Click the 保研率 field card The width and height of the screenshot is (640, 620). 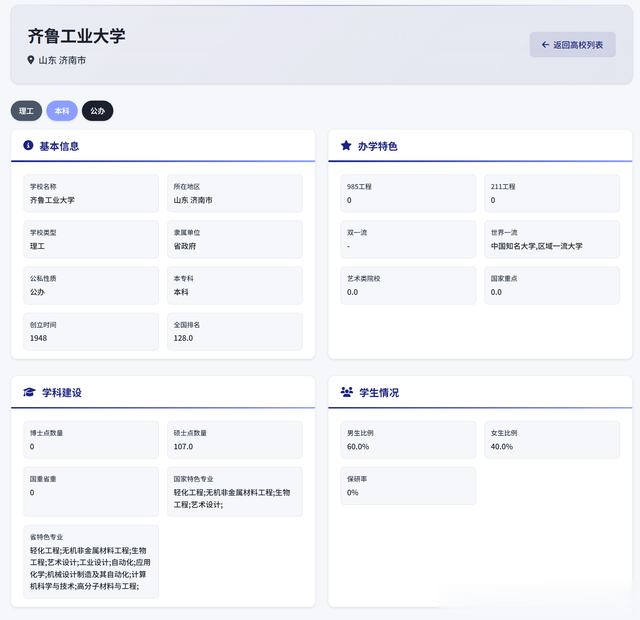(408, 486)
